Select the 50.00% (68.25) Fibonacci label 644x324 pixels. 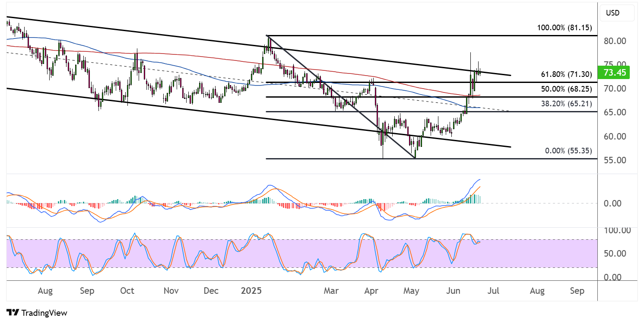tap(566, 89)
